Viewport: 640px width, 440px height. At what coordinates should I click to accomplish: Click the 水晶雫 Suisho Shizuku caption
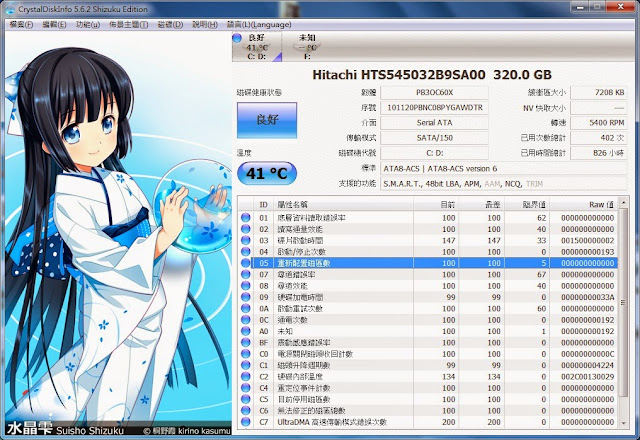(x=65, y=429)
